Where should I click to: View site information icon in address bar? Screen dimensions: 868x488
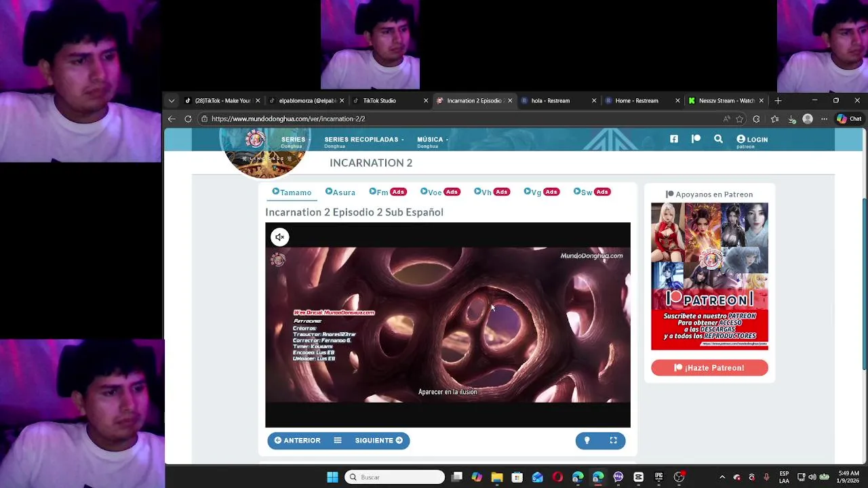[204, 119]
